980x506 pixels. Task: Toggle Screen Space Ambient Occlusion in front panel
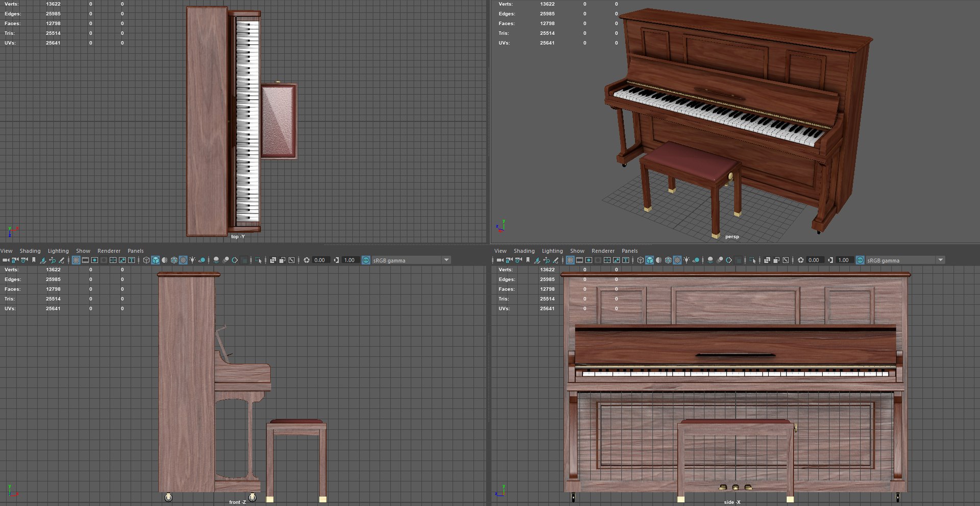pyautogui.click(x=216, y=260)
